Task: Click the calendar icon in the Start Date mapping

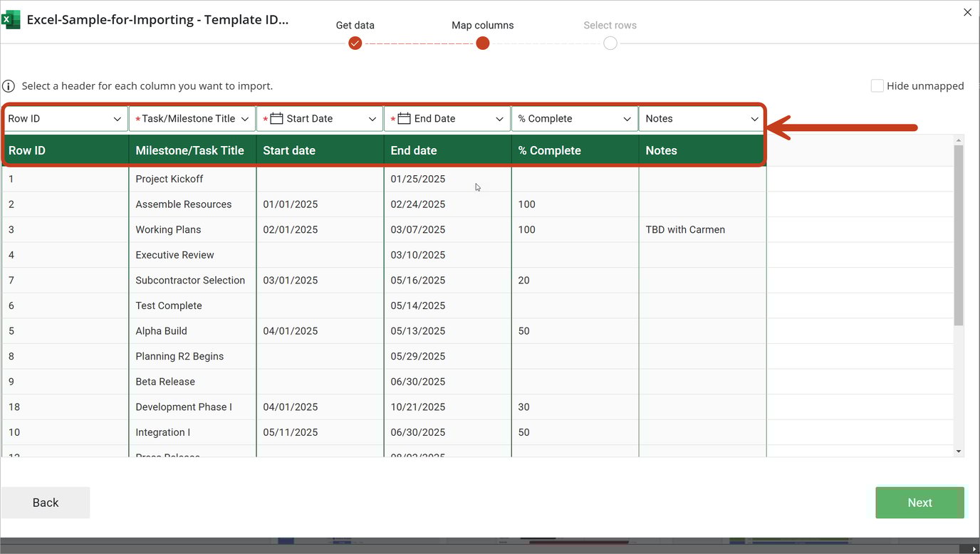Action: point(278,118)
